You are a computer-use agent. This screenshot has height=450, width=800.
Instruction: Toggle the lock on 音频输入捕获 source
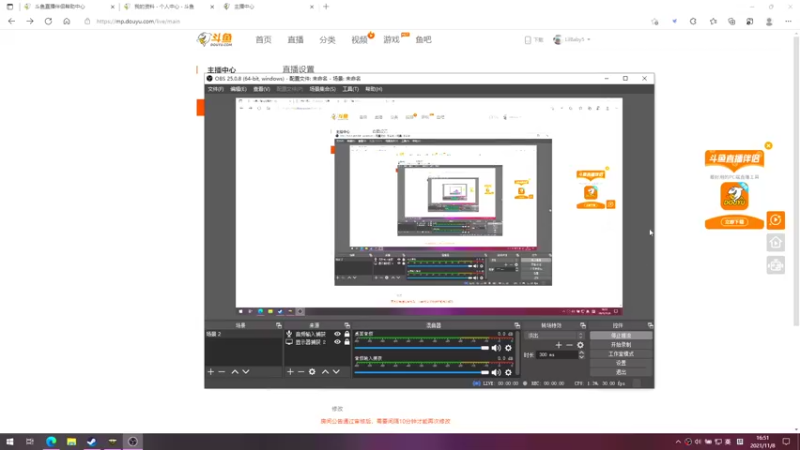[347, 334]
